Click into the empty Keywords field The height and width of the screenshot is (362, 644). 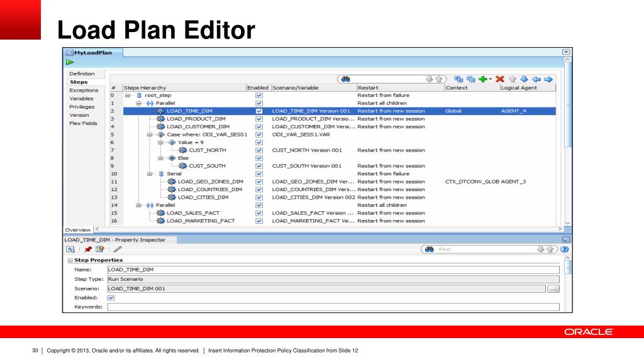point(333,307)
